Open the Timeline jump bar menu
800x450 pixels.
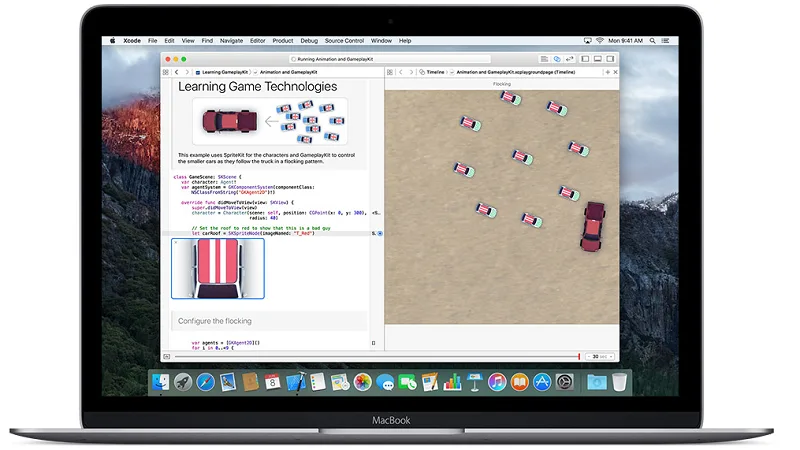tap(432, 72)
